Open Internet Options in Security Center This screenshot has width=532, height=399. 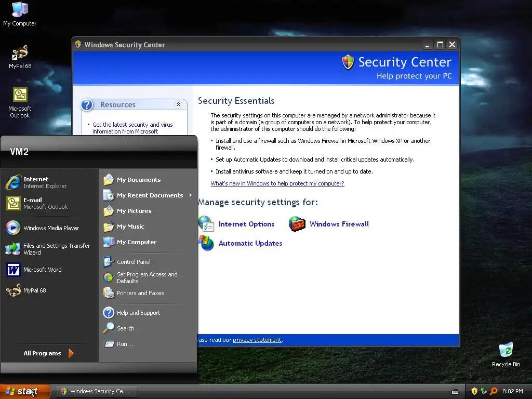tap(237, 224)
